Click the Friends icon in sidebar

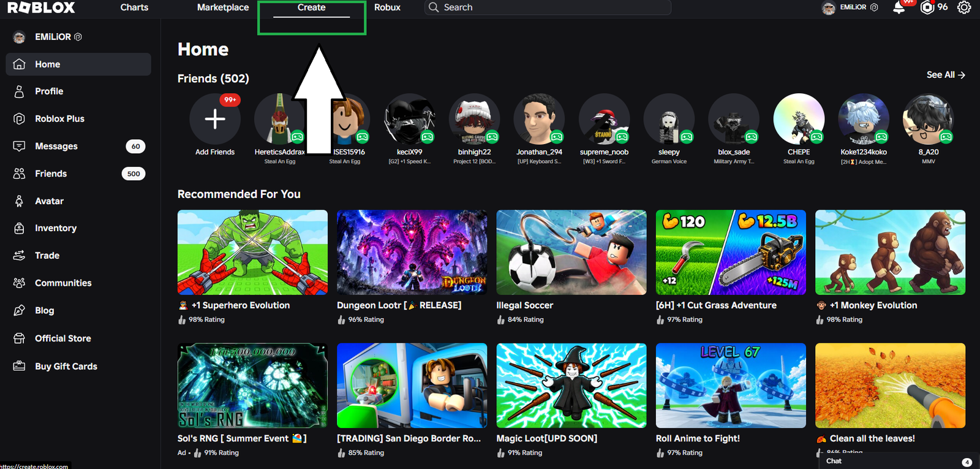[x=19, y=173]
